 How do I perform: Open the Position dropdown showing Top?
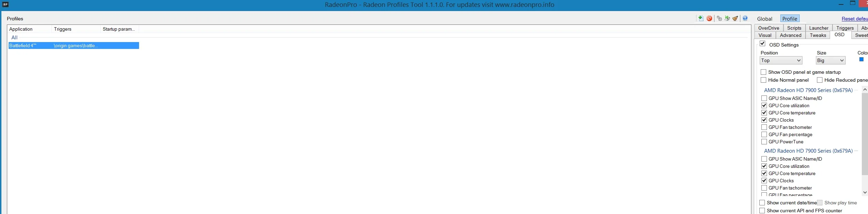click(x=781, y=60)
